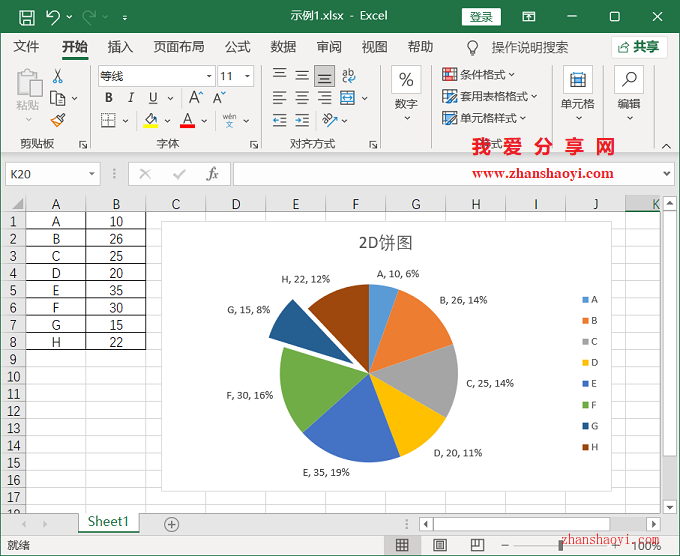Insert function with the fx icon
680x556 pixels.
click(x=212, y=174)
